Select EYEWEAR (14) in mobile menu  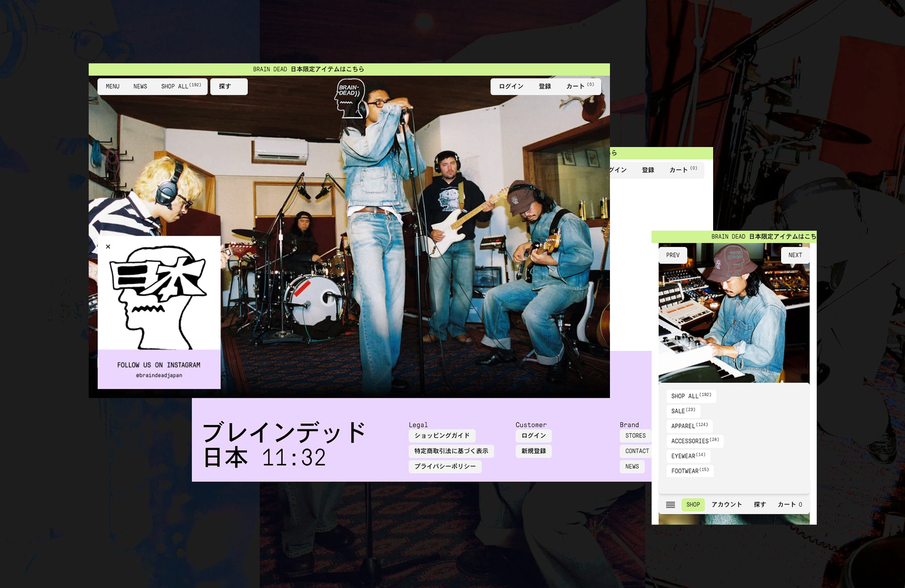[688, 456]
